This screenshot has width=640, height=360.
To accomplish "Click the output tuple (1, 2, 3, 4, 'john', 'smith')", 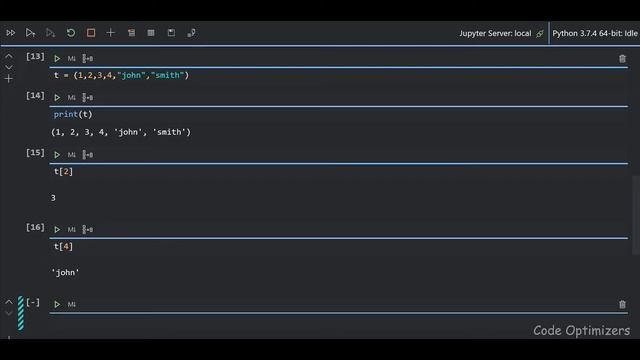I will [121, 132].
